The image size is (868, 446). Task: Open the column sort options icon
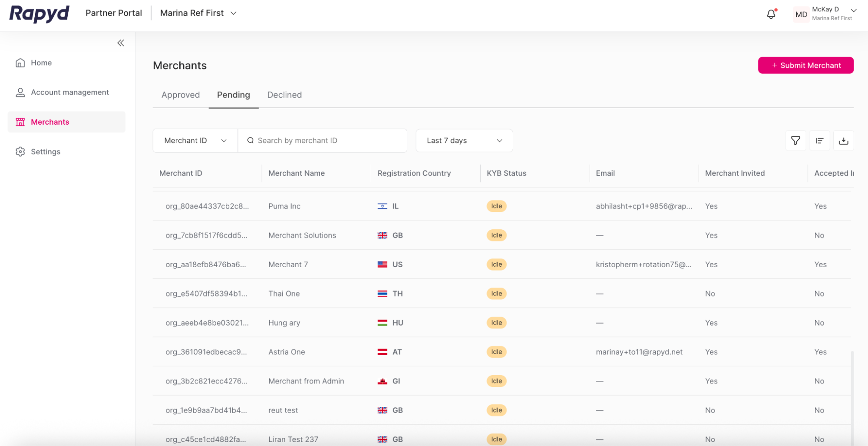pyautogui.click(x=819, y=140)
